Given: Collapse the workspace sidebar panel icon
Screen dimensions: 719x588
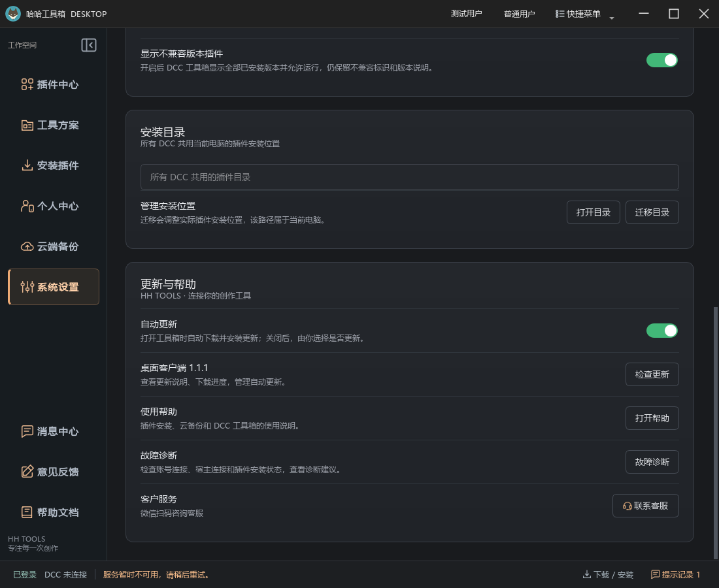Looking at the screenshot, I should pos(88,45).
